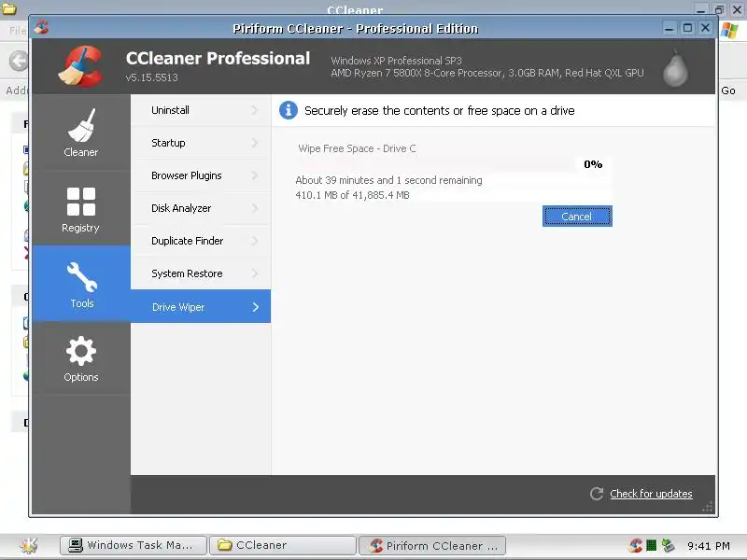Expand the Disk Analyzer chevron arrow
This screenshot has width=747, height=560.
255,208
